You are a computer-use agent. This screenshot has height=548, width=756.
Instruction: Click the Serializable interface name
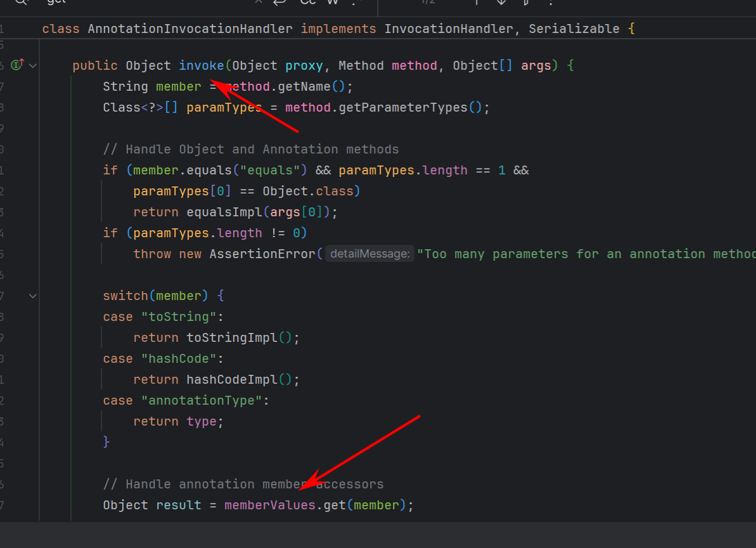point(574,29)
